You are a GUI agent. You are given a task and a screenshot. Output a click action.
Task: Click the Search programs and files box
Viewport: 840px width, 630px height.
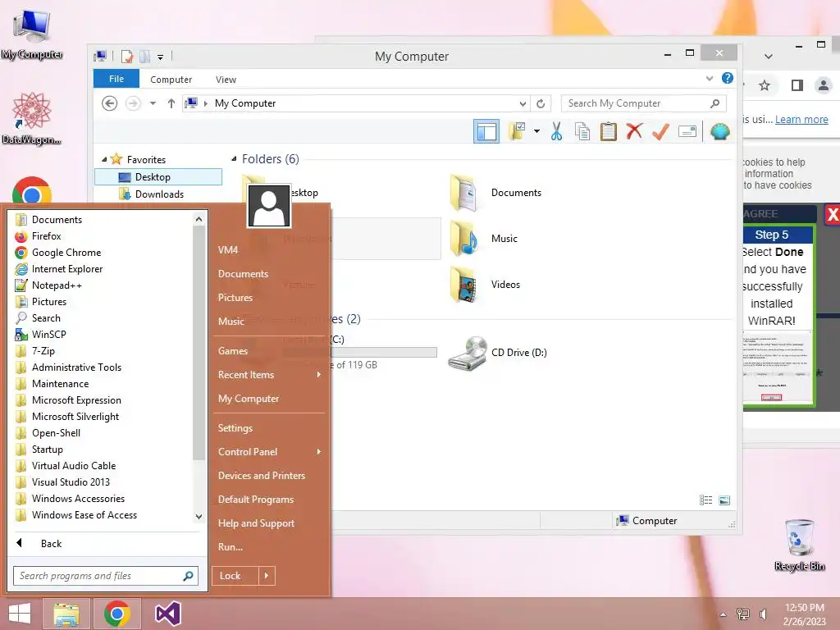pyautogui.click(x=106, y=576)
